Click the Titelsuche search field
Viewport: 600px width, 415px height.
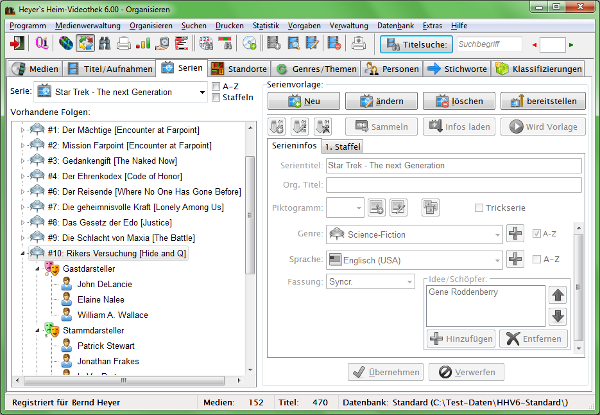point(488,44)
